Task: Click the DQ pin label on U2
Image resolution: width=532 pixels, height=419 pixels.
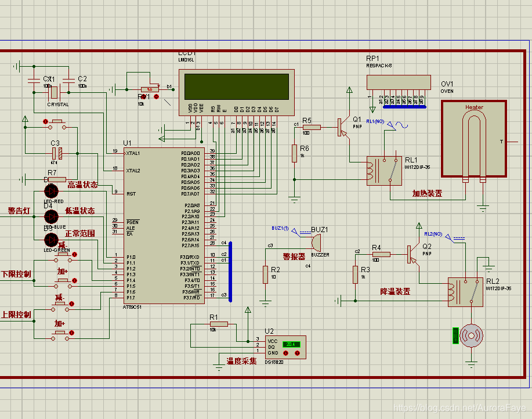Action: click(271, 347)
